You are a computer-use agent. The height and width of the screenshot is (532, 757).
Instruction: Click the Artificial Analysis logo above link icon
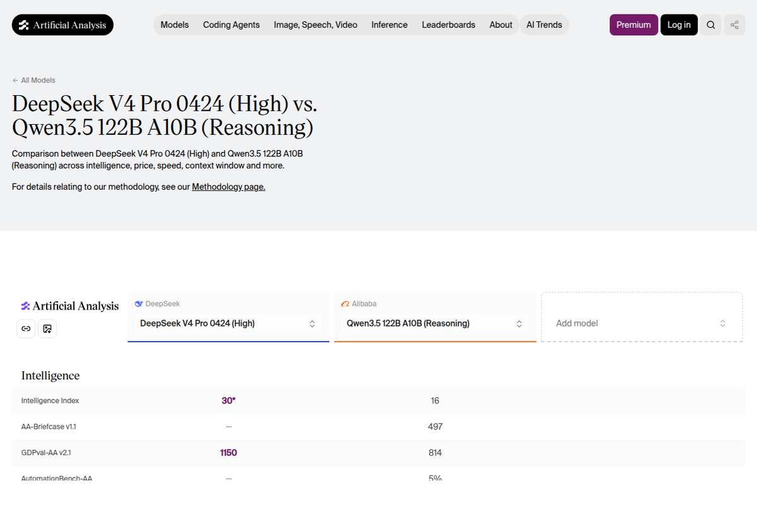coord(70,306)
